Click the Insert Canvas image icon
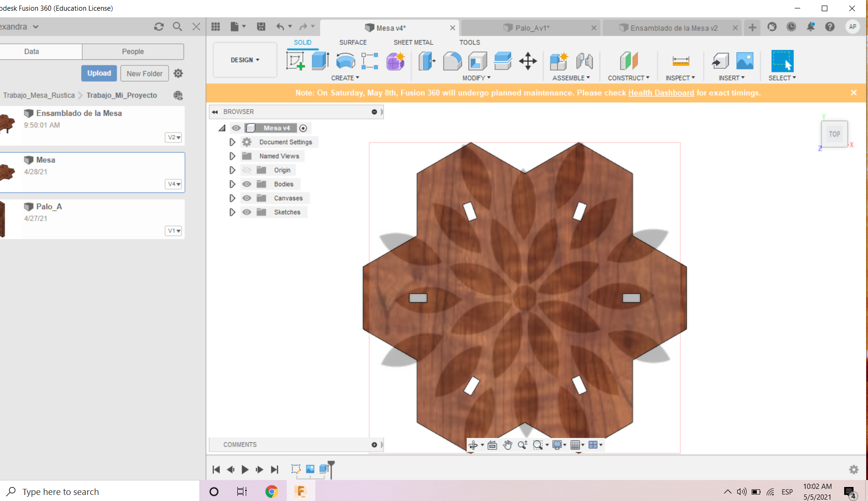 (x=745, y=61)
